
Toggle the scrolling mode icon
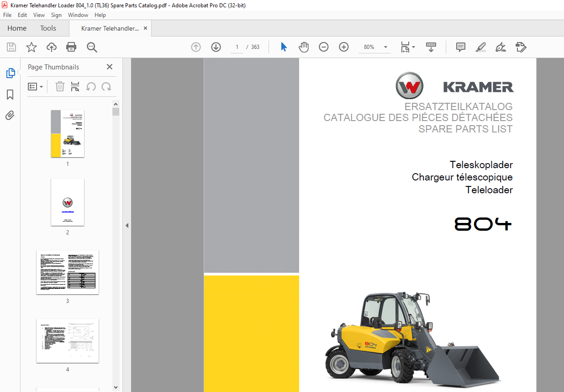(431, 47)
